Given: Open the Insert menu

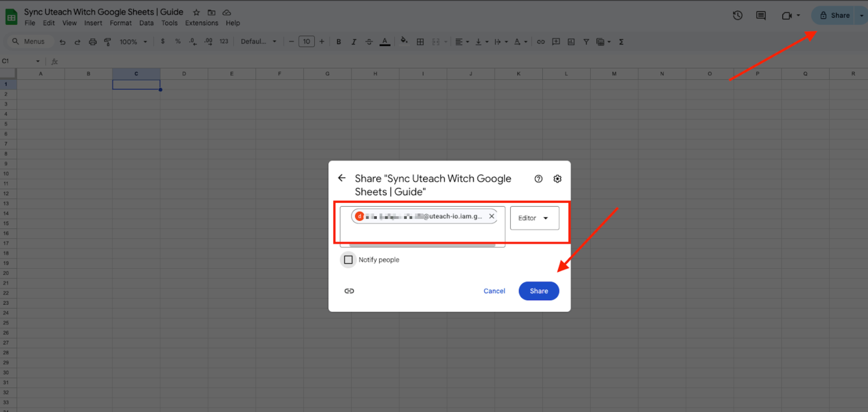Looking at the screenshot, I should (x=93, y=23).
